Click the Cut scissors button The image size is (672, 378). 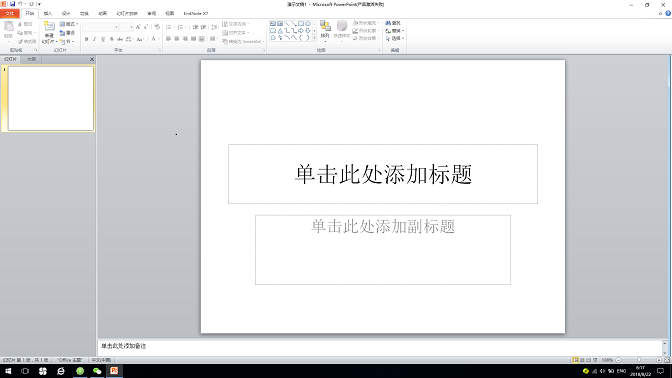coord(25,24)
